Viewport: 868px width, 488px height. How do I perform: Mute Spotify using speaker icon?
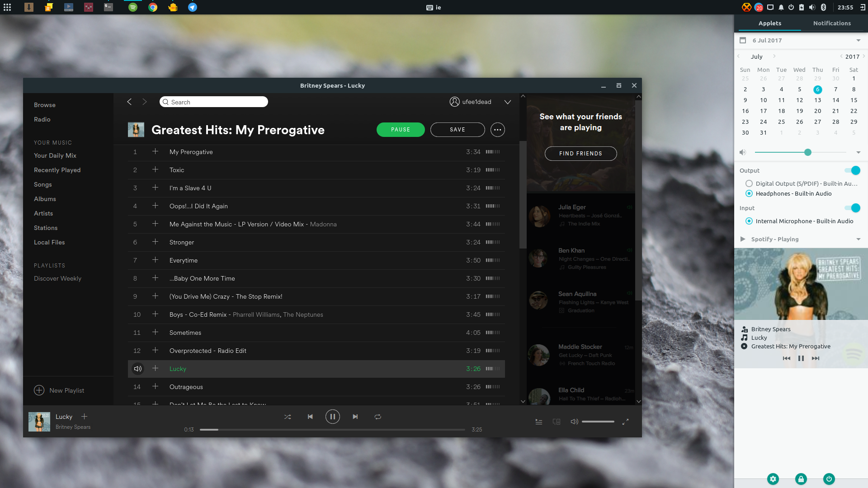point(574,422)
